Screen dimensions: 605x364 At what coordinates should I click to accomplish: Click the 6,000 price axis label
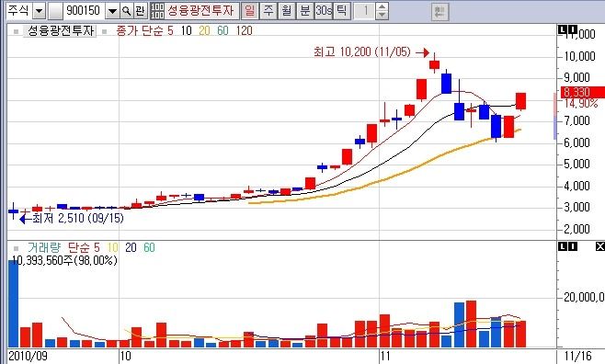coord(576,142)
